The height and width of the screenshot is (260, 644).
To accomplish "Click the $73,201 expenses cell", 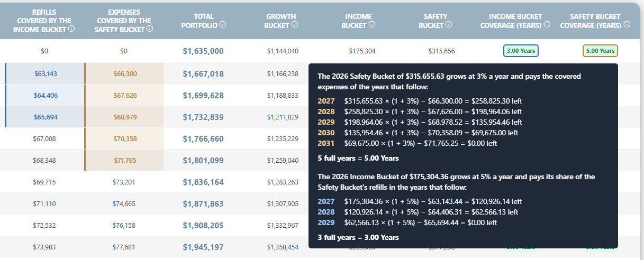I will (124, 182).
